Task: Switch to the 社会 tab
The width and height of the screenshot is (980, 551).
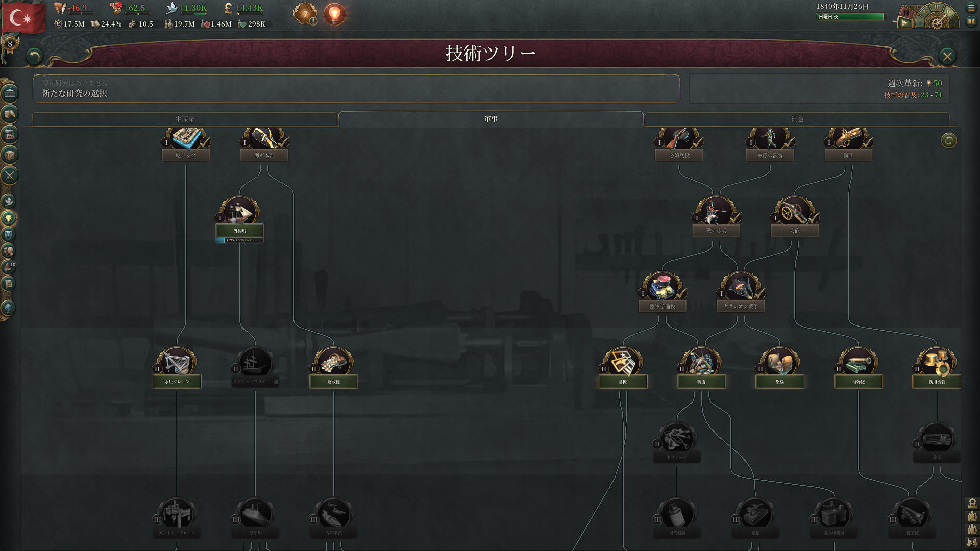Action: tap(797, 119)
